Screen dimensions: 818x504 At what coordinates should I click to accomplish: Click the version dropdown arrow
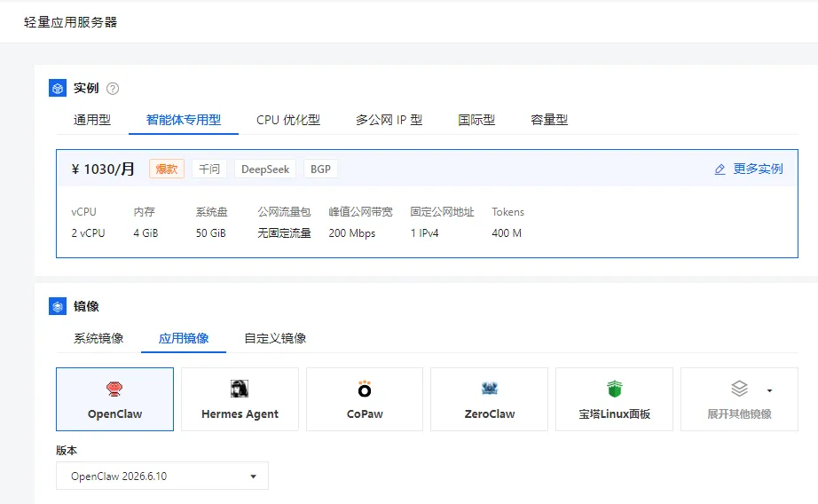pyautogui.click(x=253, y=476)
